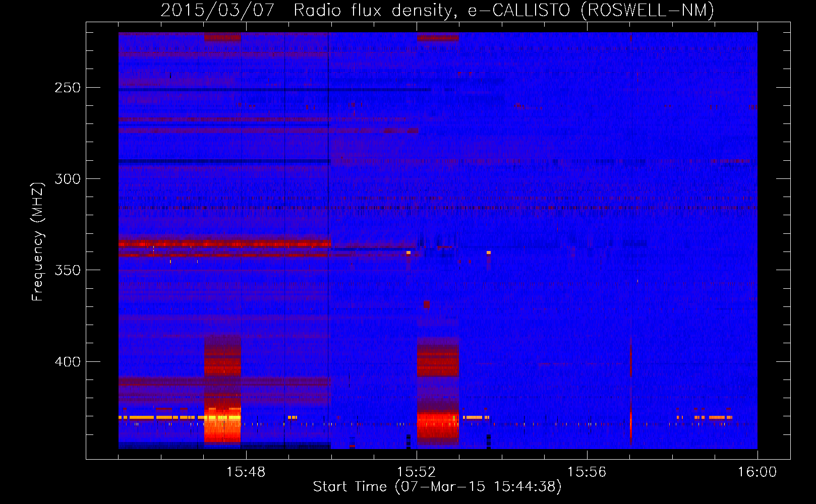Click the 'Start Time (07-Mar-15 15:44:38)' label
The image size is (816, 504).
coord(437,487)
